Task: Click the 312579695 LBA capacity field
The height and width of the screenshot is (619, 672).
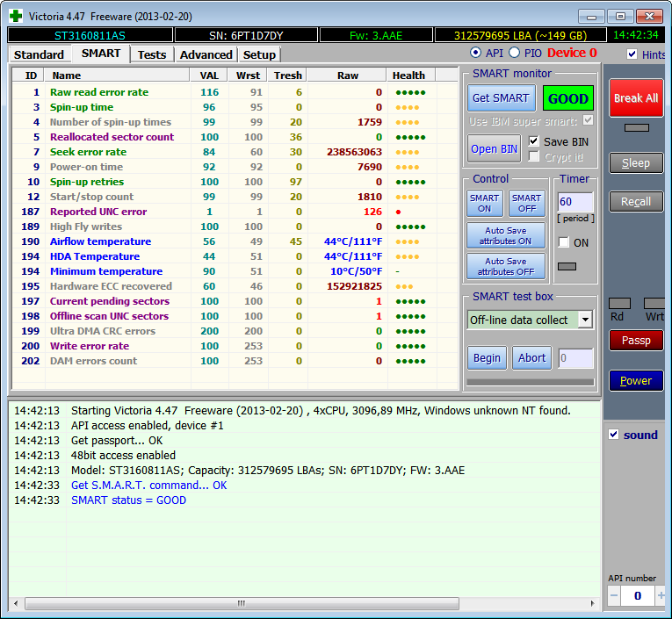Action: tap(520, 35)
